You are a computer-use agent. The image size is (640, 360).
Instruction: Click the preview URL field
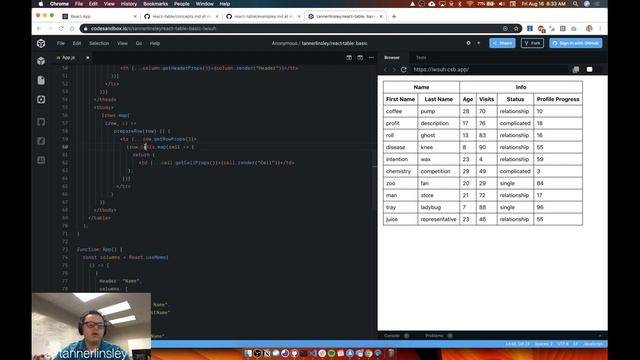(490, 69)
